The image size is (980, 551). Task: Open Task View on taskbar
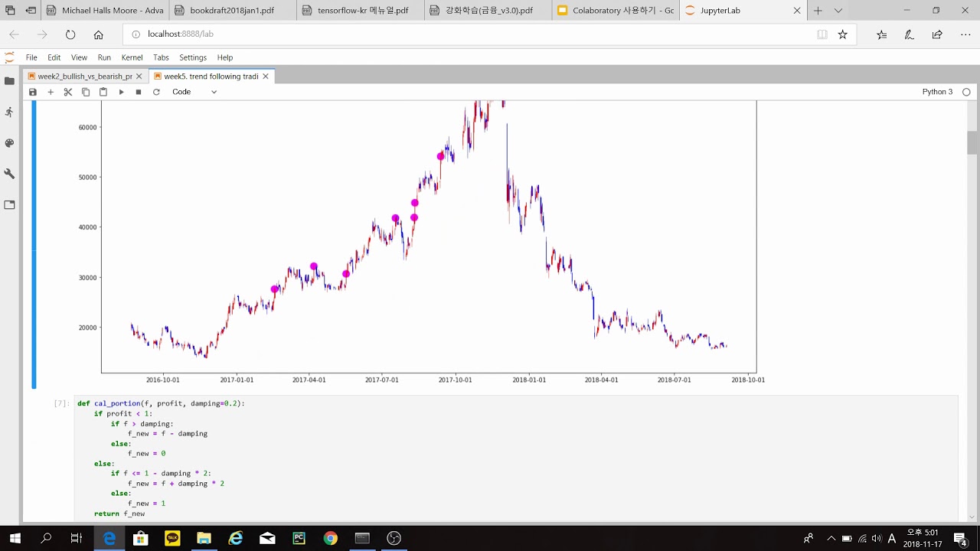76,538
